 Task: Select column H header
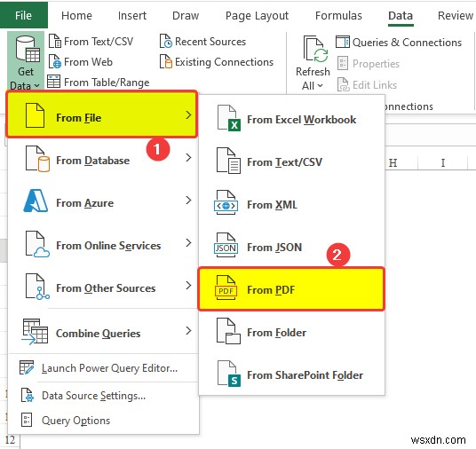(393, 163)
